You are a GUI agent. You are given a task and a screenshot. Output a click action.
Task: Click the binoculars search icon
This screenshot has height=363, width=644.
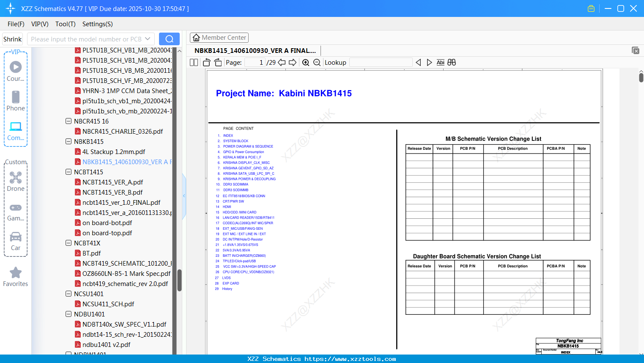(x=452, y=63)
